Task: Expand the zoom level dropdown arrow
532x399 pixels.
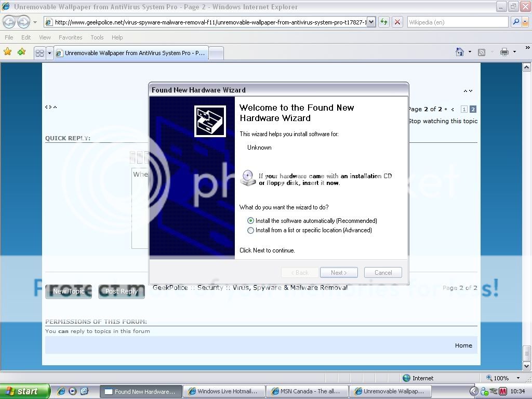Action: click(x=518, y=378)
